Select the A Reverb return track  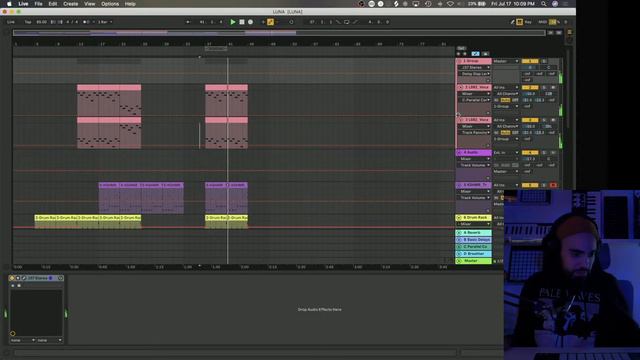pyautogui.click(x=473, y=233)
